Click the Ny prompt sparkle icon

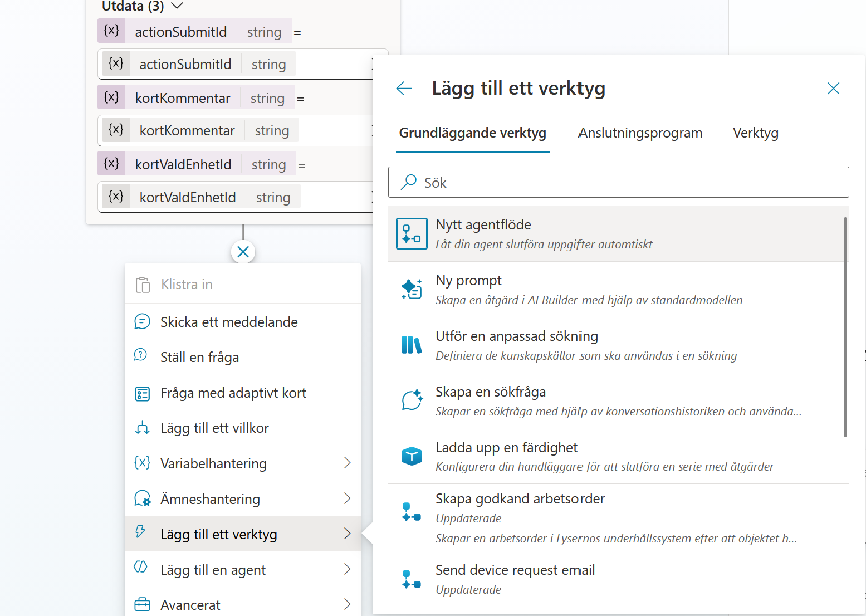coord(412,289)
